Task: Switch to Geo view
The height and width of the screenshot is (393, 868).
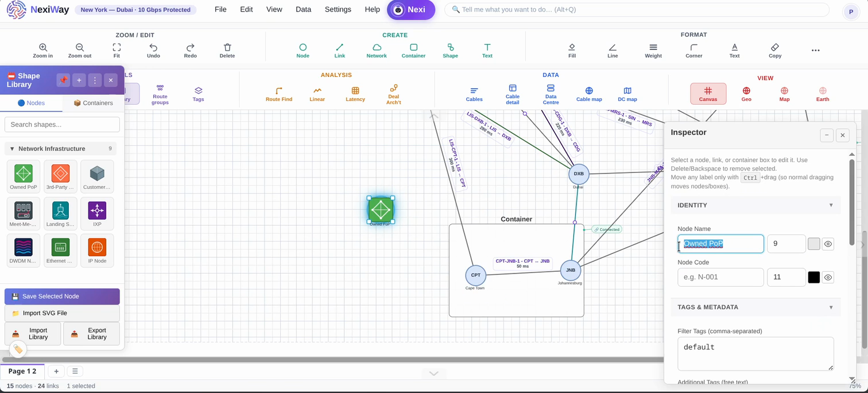Action: [x=746, y=94]
